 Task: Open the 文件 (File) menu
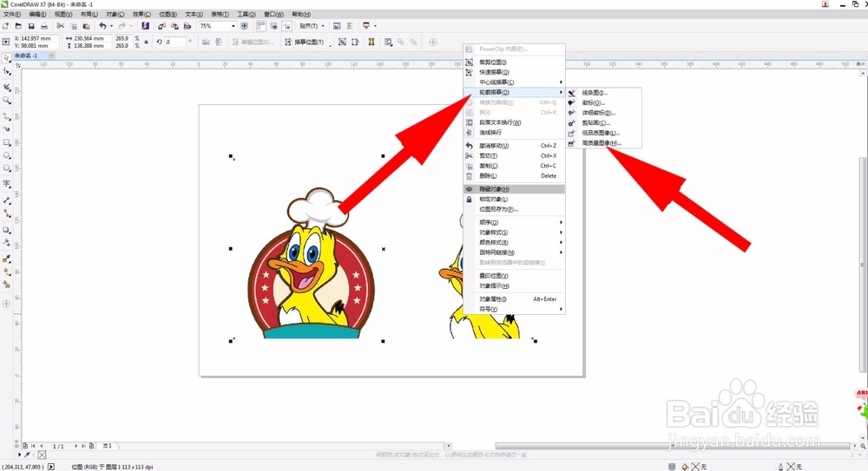pos(12,14)
